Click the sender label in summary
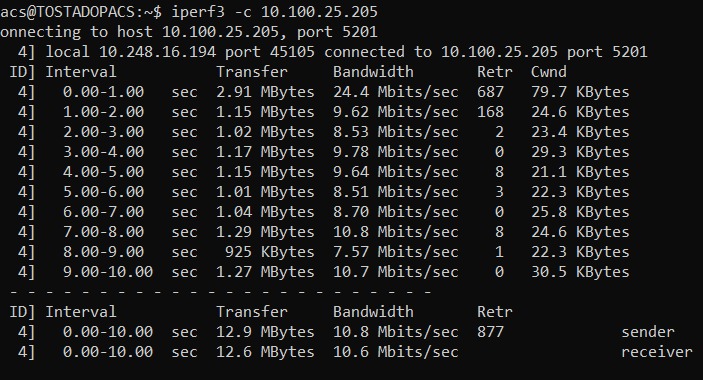 (648, 332)
